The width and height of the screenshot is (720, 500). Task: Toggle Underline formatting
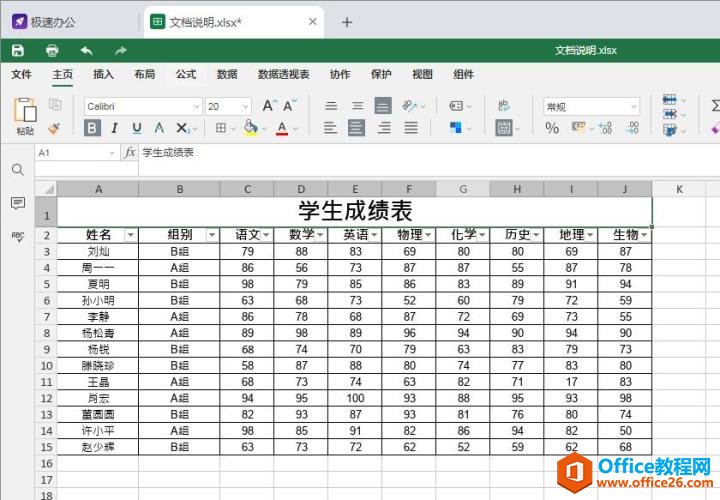137,128
